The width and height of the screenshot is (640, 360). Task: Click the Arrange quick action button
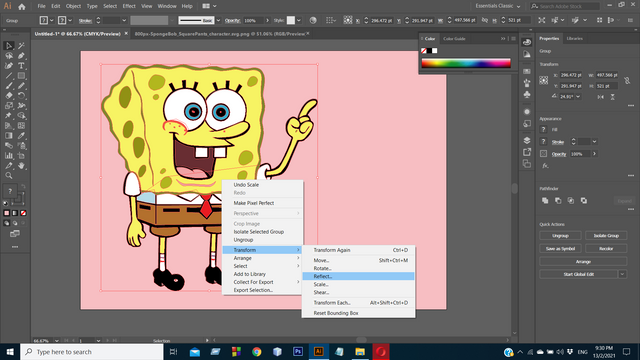[583, 262]
